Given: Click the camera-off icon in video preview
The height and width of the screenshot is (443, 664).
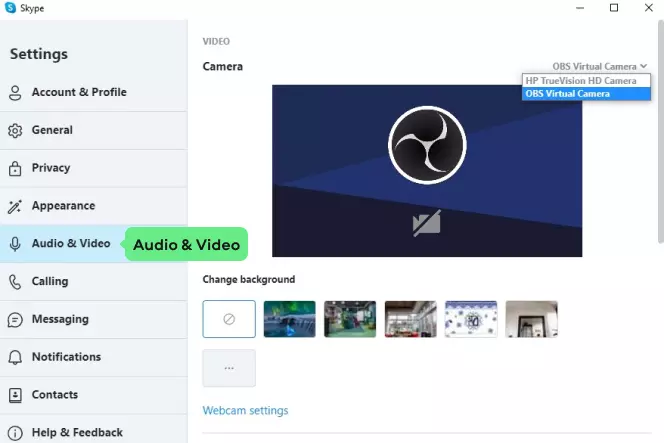Looking at the screenshot, I should [426, 223].
